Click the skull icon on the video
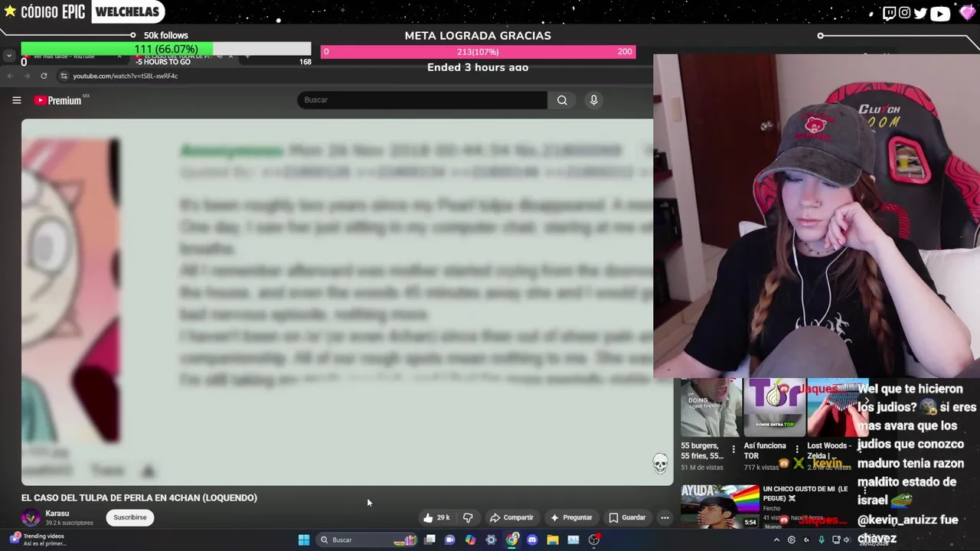The image size is (980, 551). (x=660, y=463)
